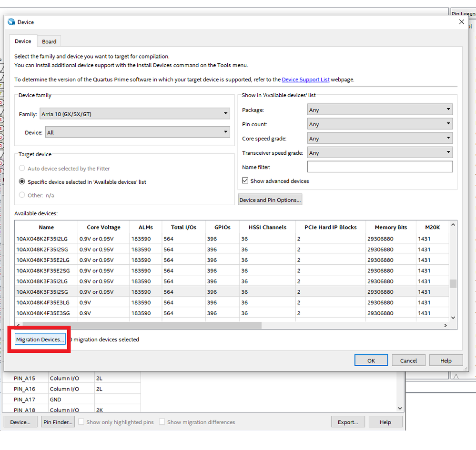Confirm with the OK button
This screenshot has width=476, height=450.
click(x=371, y=360)
